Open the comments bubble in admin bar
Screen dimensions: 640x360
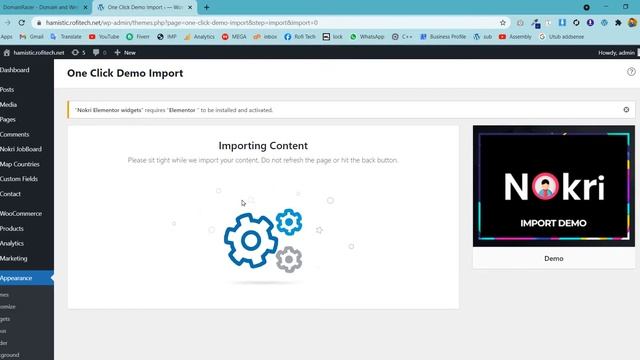pyautogui.click(x=100, y=53)
